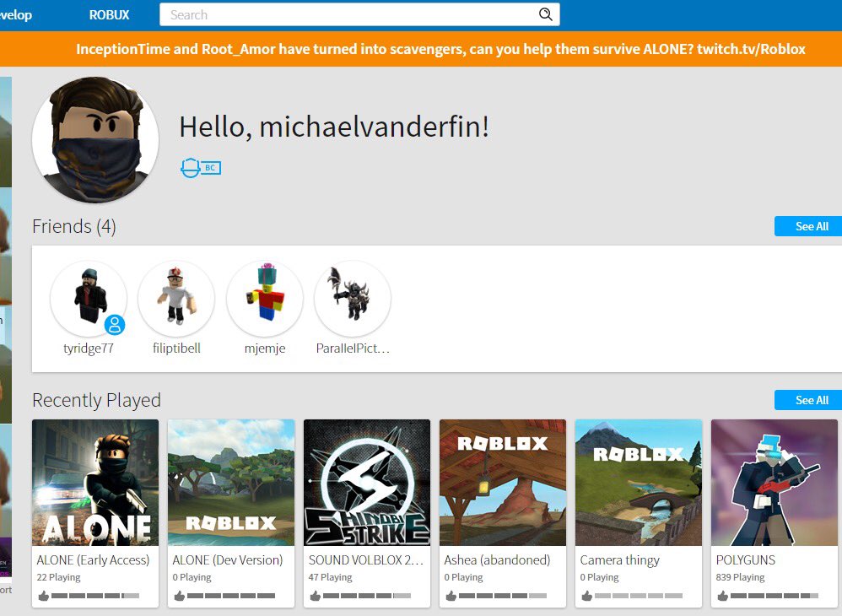Viewport: 842px width, 616px height.
Task: Click the ALONE (Early Access) rating bar
Action: [x=95, y=596]
